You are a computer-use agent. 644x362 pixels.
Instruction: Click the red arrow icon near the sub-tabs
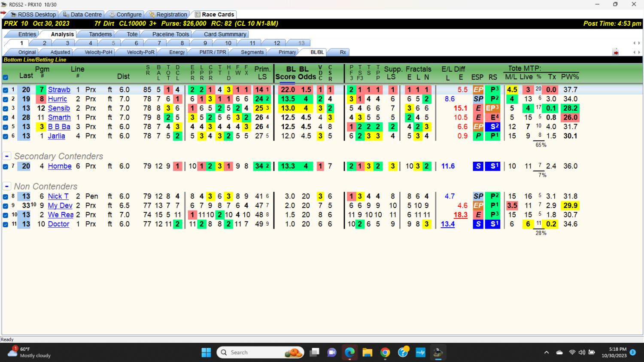pyautogui.click(x=616, y=52)
